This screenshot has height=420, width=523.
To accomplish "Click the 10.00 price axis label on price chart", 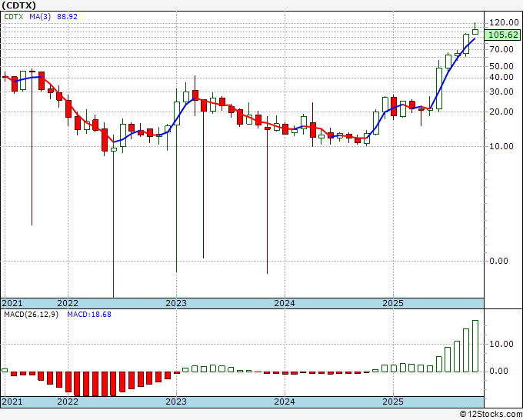I will [501, 146].
